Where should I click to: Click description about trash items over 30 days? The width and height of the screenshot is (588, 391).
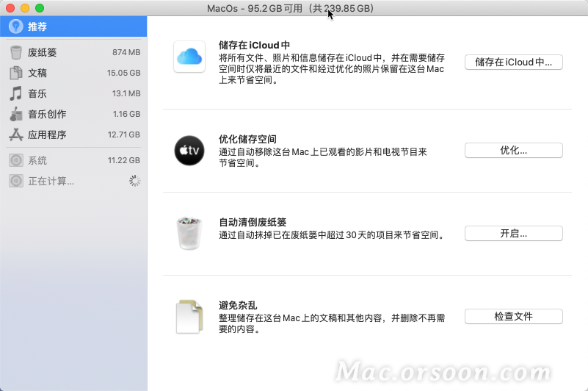pos(332,235)
